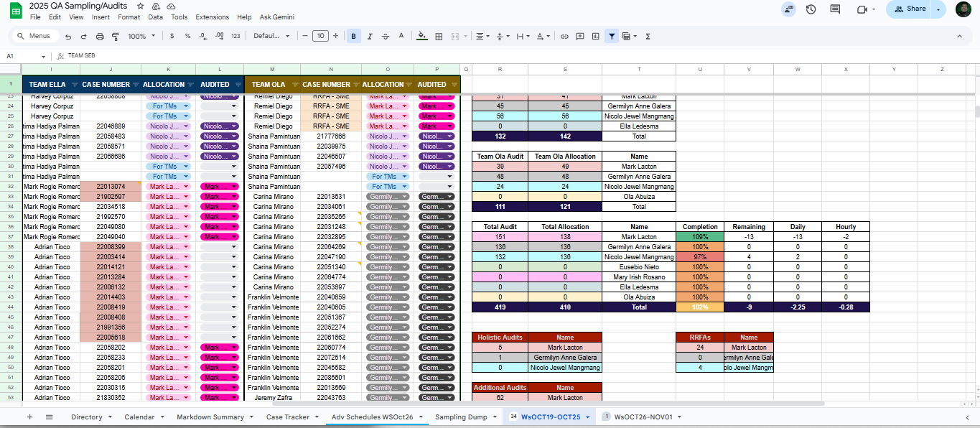Open the Borders tool
980x428 pixels.
(439, 36)
